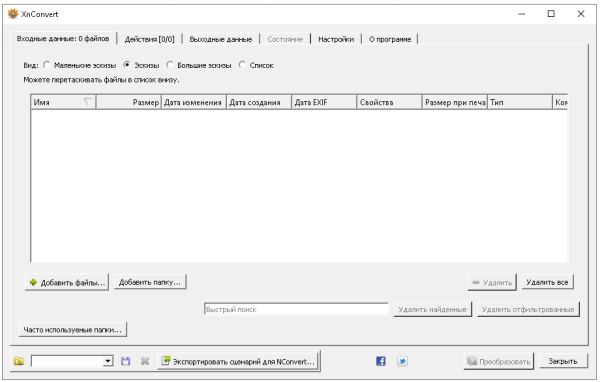Switch to the Действия [0/0] tab
This screenshot has height=382, width=600.
pyautogui.click(x=150, y=39)
